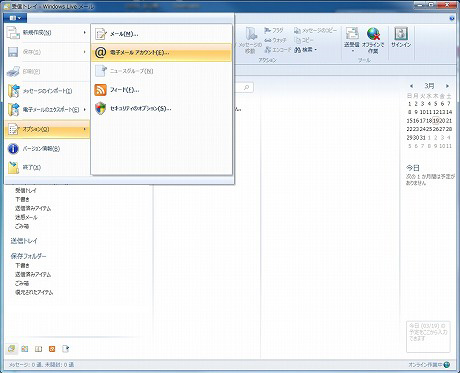Click the magnifier search icon

(x=246, y=87)
